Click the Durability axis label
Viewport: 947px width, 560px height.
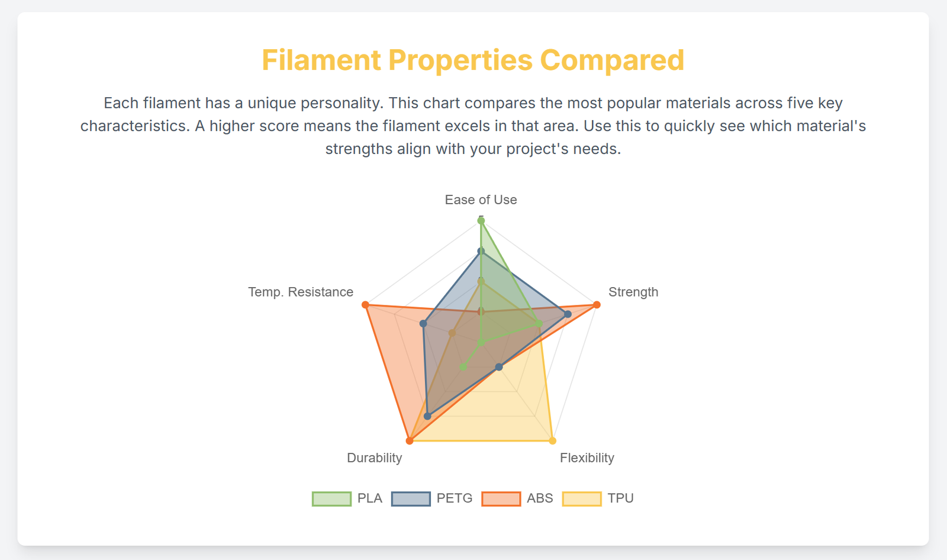coord(374,458)
